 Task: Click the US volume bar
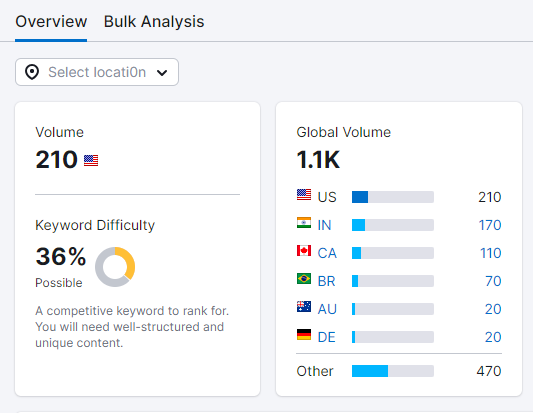[x=393, y=197]
